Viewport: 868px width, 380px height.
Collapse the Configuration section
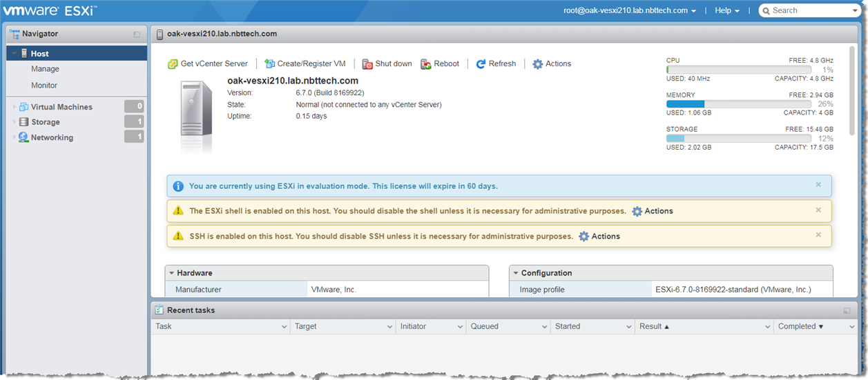click(516, 273)
